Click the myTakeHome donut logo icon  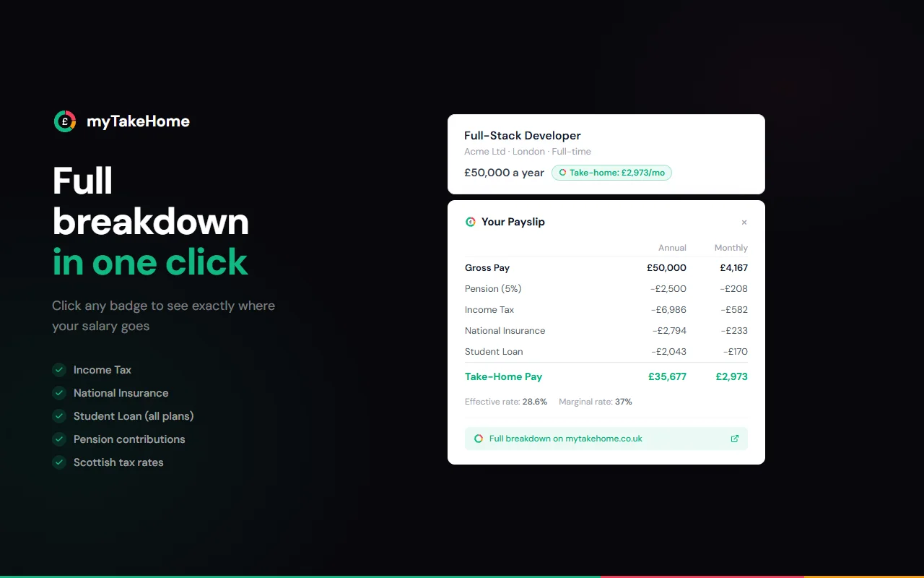coord(64,121)
